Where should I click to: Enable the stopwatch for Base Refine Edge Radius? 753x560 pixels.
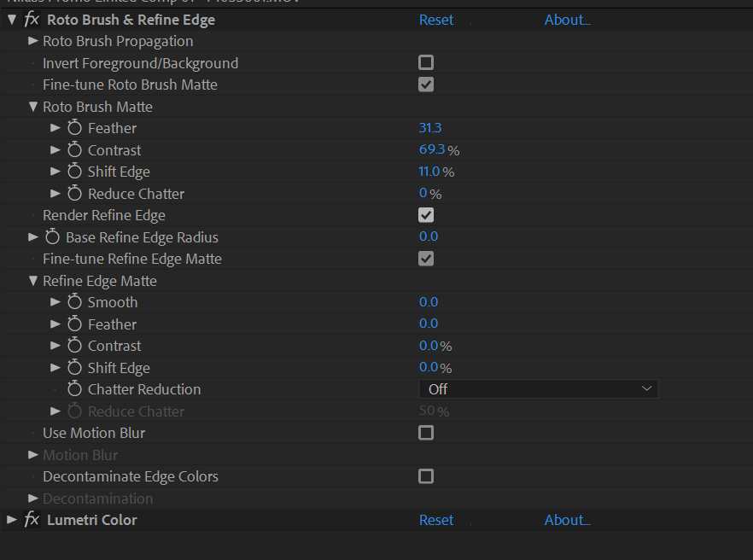click(52, 237)
